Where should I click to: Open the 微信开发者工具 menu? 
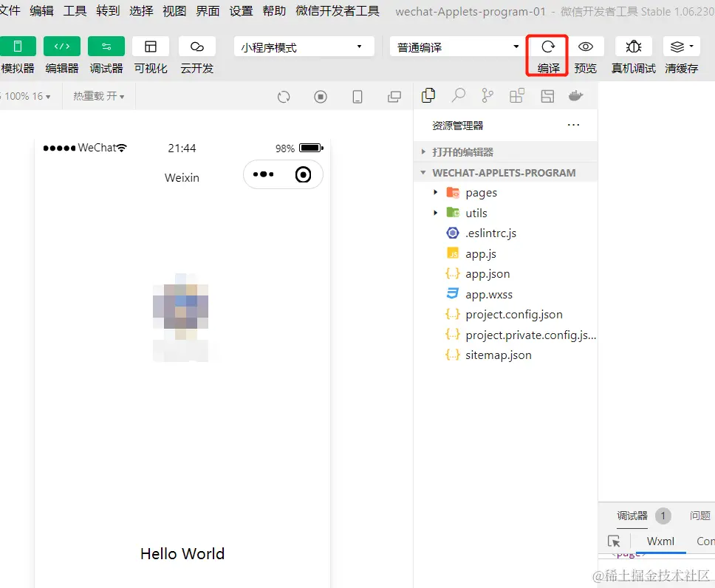coord(338,10)
